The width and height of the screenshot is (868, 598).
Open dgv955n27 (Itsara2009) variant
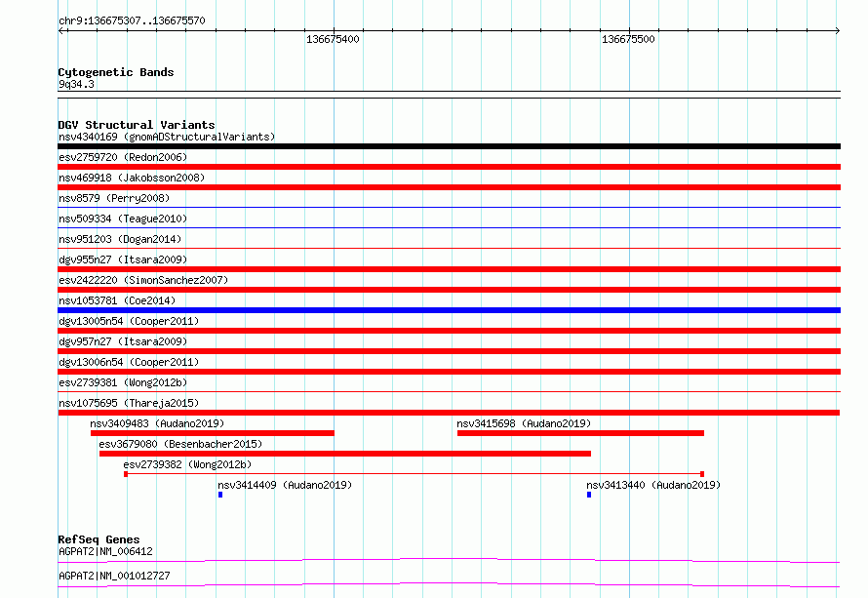click(x=123, y=259)
